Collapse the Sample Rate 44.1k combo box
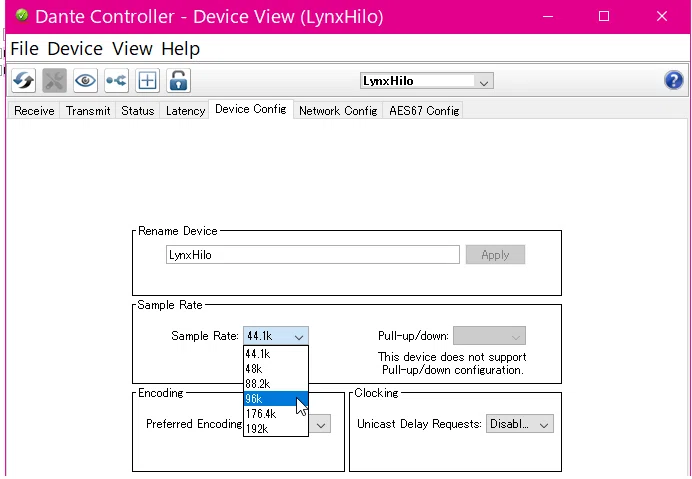 276,336
